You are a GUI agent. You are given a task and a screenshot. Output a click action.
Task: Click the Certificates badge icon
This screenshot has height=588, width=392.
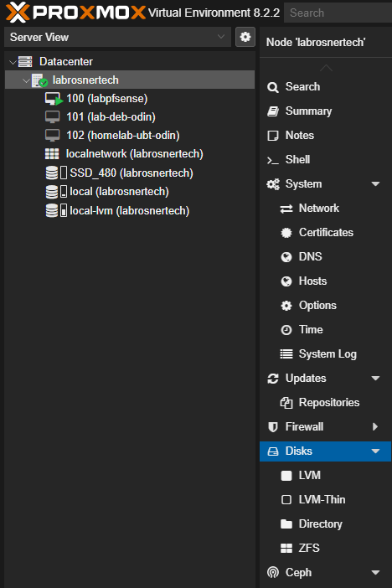[286, 233]
